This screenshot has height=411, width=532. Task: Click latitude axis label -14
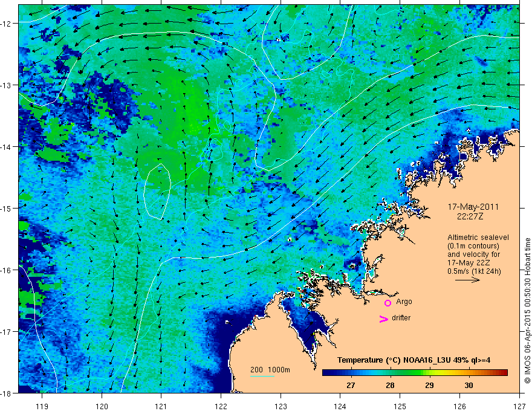click(x=6, y=147)
